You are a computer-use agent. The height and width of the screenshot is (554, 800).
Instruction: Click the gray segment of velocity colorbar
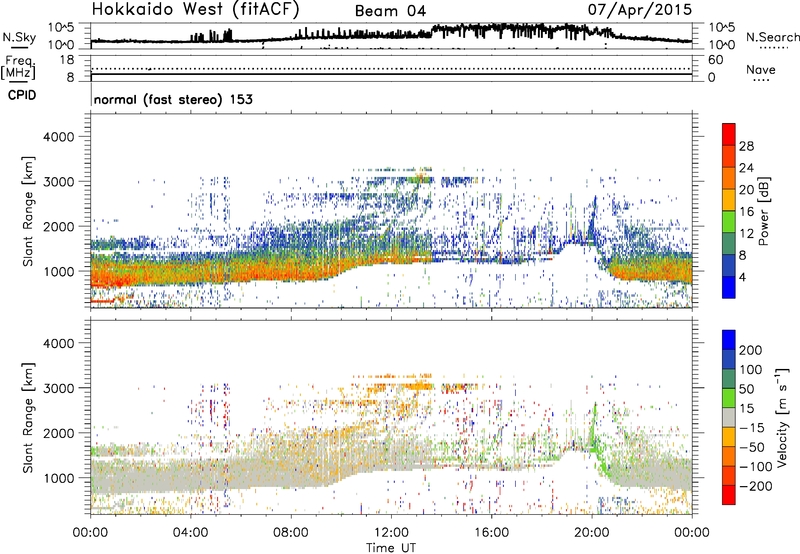729,417
